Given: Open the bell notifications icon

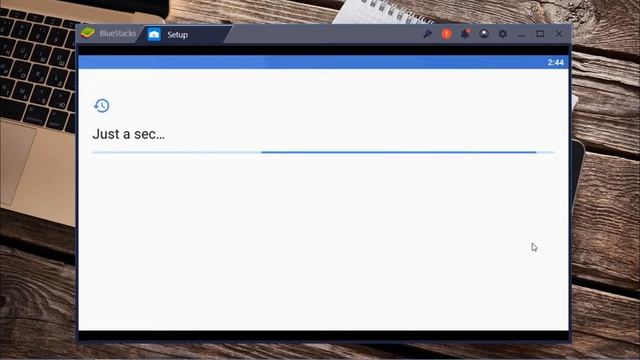Looking at the screenshot, I should pos(465,34).
